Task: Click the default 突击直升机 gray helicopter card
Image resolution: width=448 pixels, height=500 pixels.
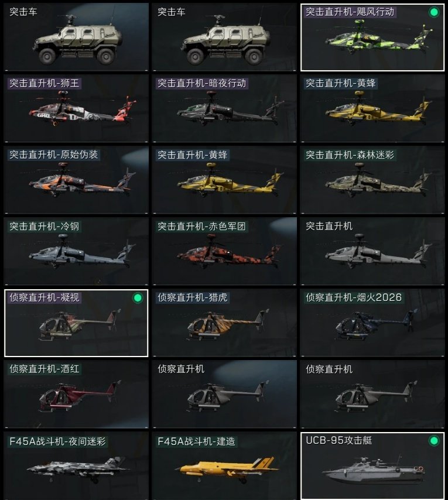Action: [372, 251]
